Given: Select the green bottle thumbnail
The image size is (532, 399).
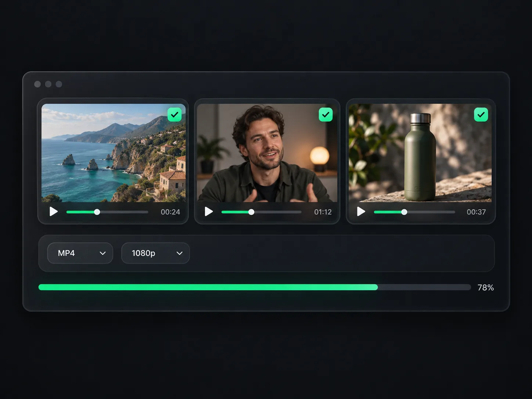Looking at the screenshot, I should click(x=420, y=153).
